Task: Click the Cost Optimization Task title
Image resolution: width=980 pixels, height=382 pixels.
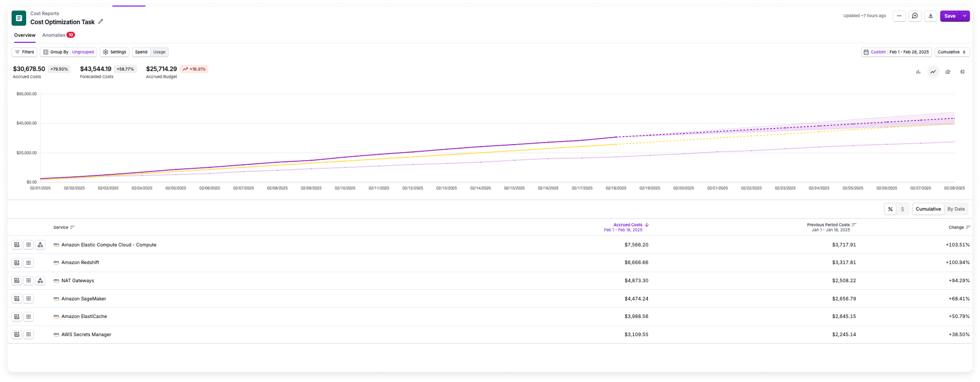Action: click(x=62, y=22)
